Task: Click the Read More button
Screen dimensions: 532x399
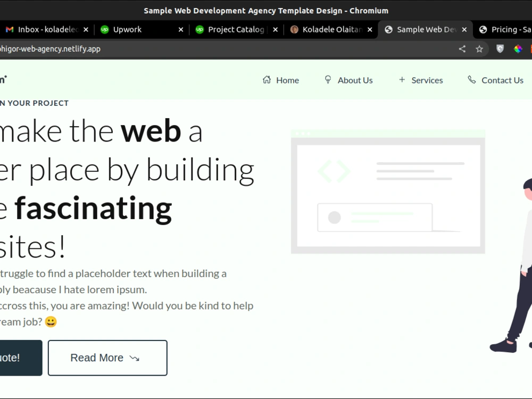Action: [107, 358]
